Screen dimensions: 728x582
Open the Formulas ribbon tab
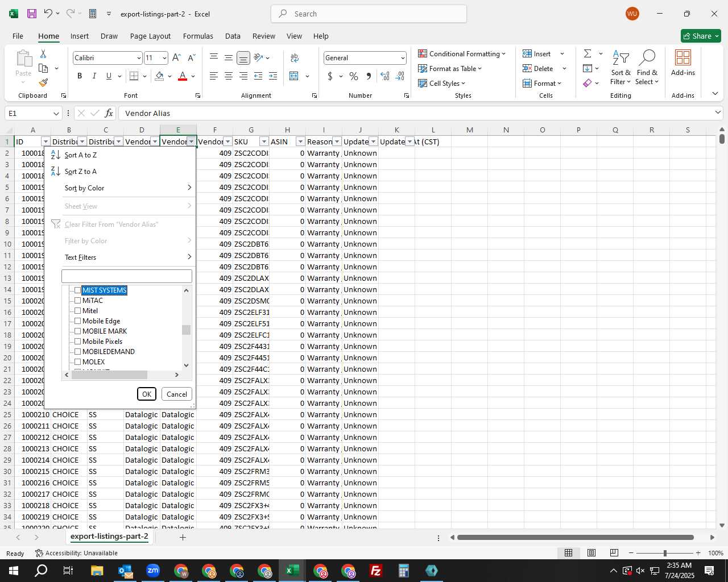point(198,36)
